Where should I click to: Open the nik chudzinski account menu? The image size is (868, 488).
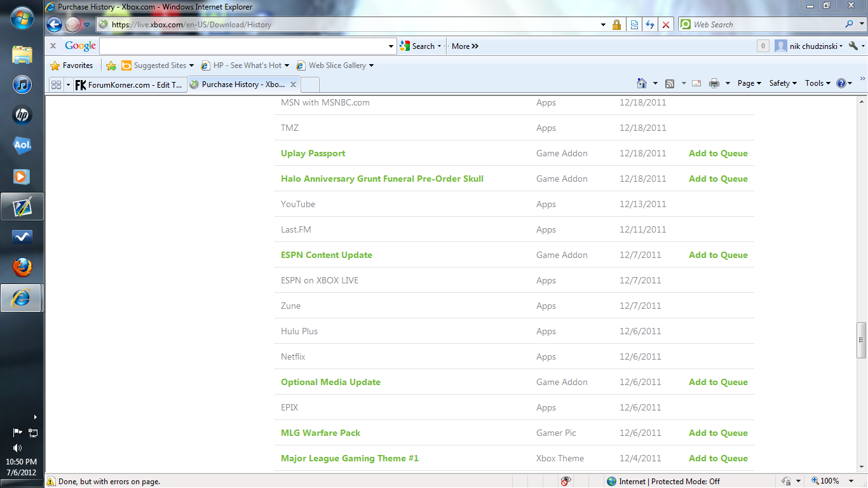[x=809, y=46]
